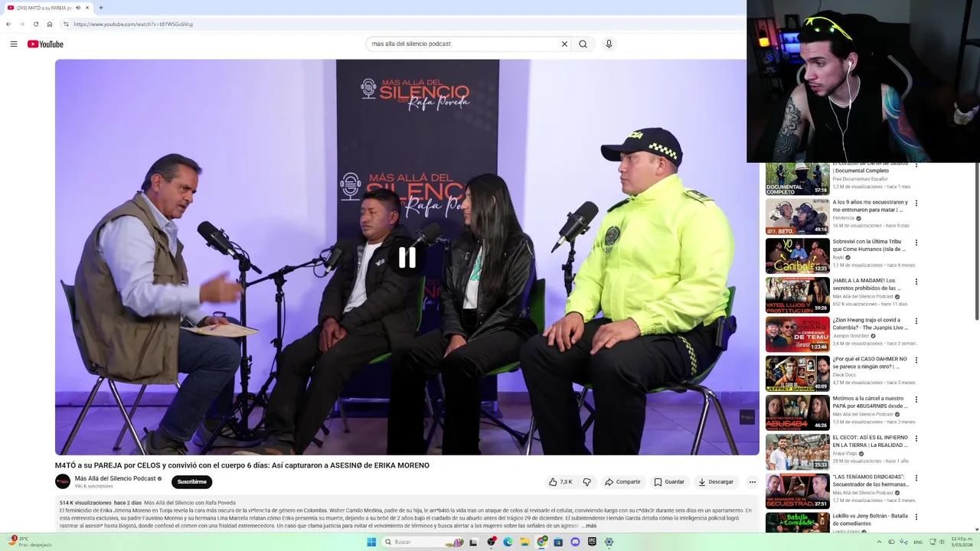This screenshot has width=980, height=551.
Task: Click the page vertical scrollbar
Action: click(x=976, y=241)
